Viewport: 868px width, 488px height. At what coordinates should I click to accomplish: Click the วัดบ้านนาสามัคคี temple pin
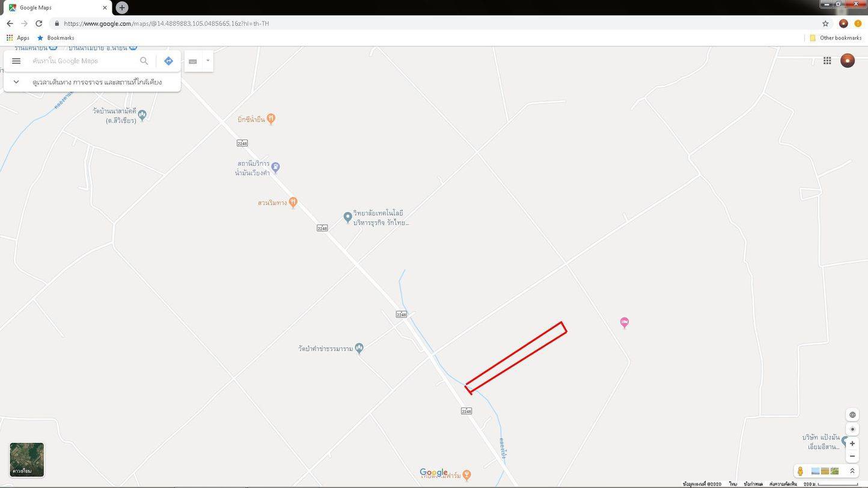point(142,117)
